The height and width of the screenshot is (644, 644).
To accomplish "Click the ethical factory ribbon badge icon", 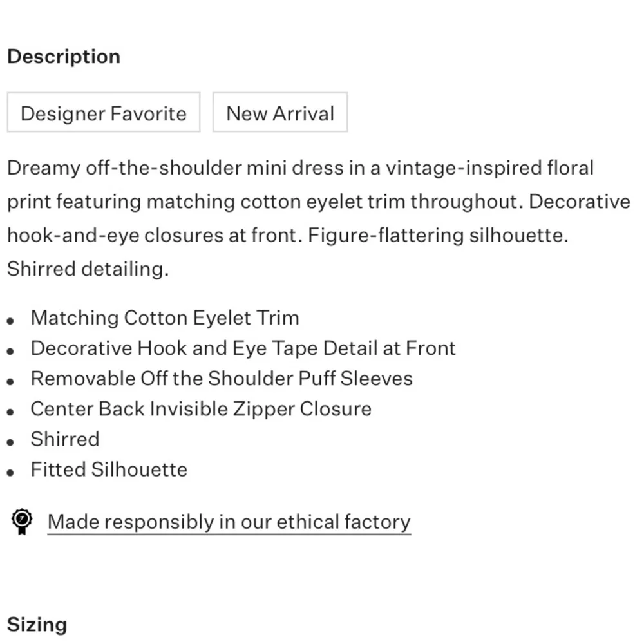I will (x=22, y=522).
